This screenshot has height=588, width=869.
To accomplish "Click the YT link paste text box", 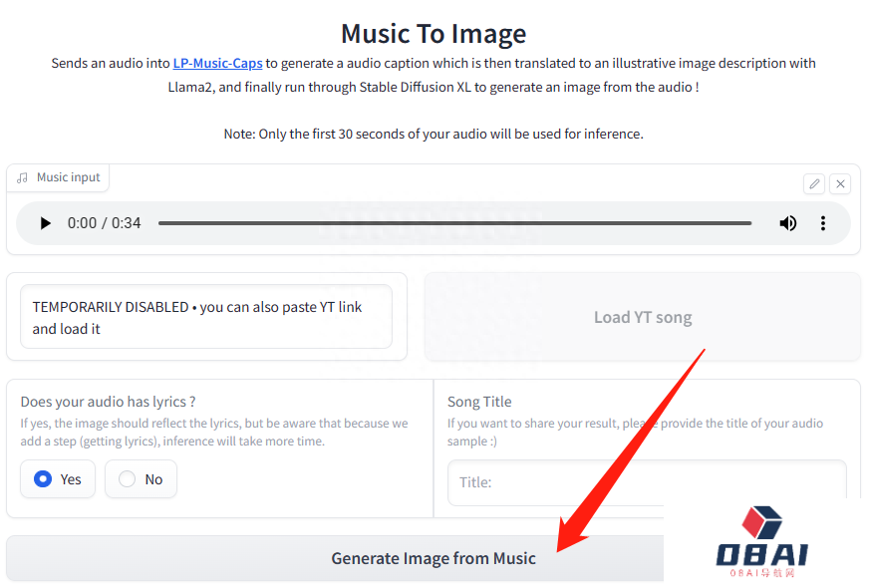I will pos(206,317).
